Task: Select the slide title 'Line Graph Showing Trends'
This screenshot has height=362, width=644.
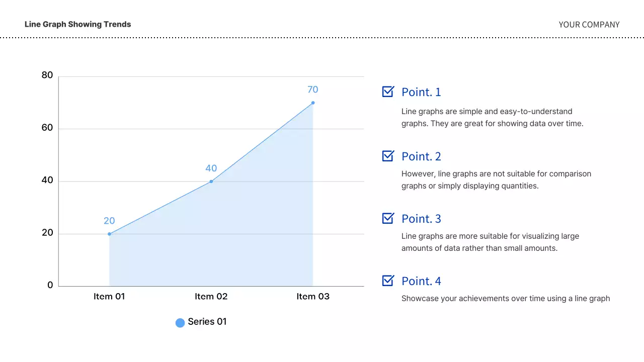Action: point(77,24)
